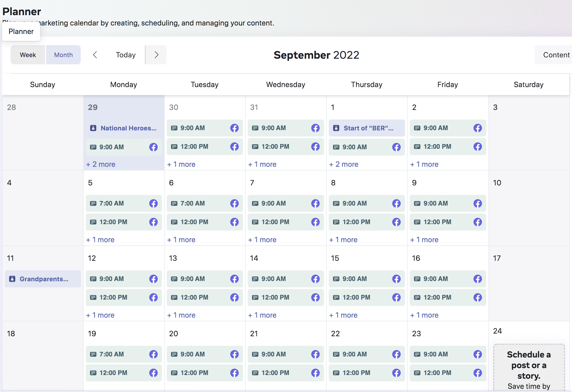Switch to Month view
Image resolution: width=572 pixels, height=392 pixels.
[63, 55]
